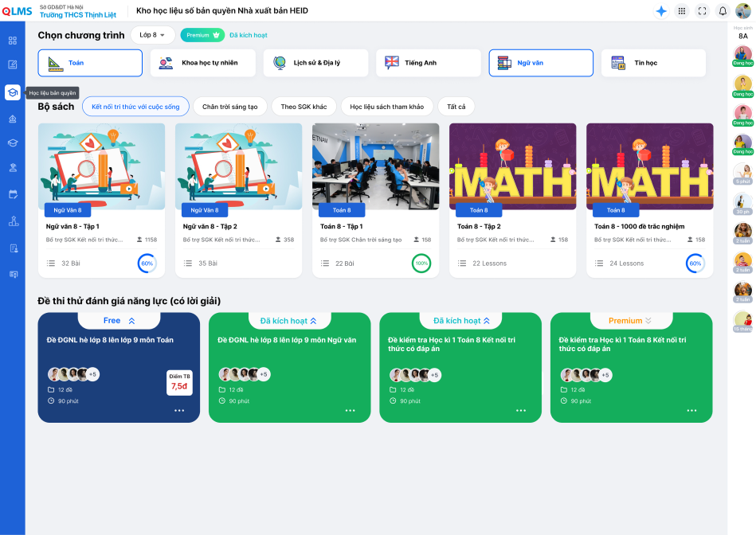Expand the orange 'Premium' chevron on exam card
This screenshot has width=756, height=535.
[x=648, y=321]
